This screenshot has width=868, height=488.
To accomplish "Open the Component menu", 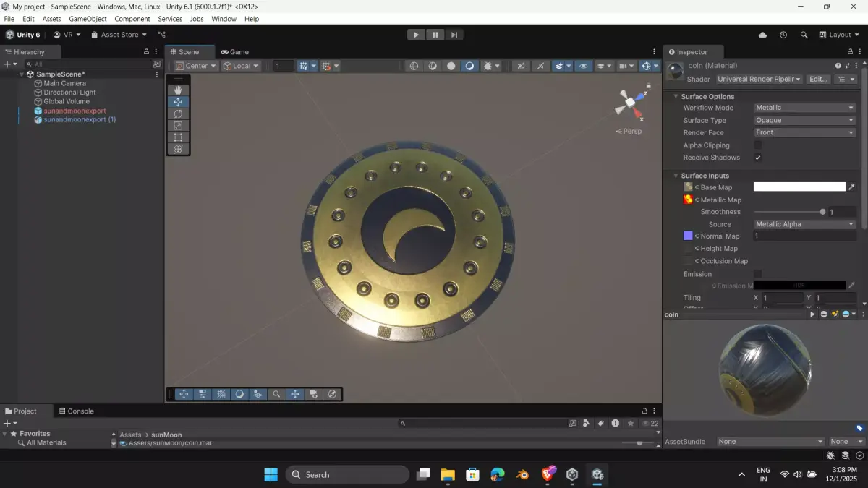I will coord(132,19).
